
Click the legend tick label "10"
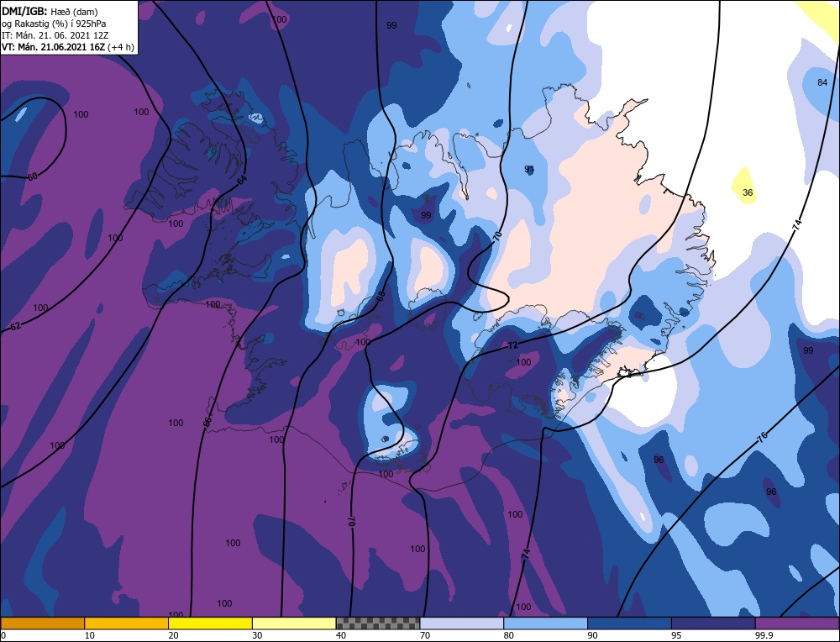[x=90, y=635]
